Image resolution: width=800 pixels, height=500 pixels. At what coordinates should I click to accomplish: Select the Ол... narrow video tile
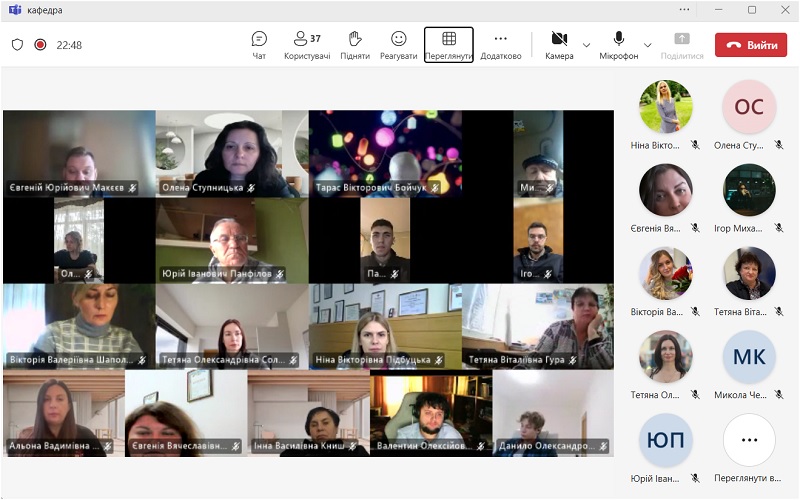click(79, 240)
